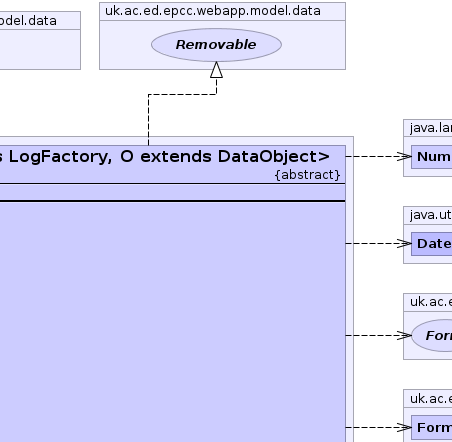Select the partially visible model.data package label

coord(28,21)
